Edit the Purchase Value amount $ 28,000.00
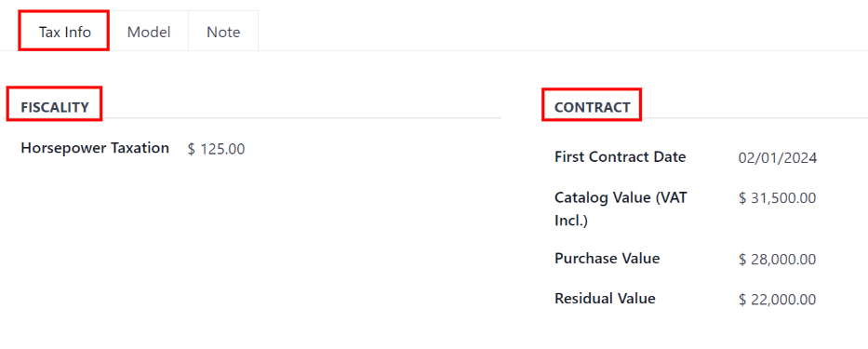This screenshot has width=868, height=349. [777, 260]
